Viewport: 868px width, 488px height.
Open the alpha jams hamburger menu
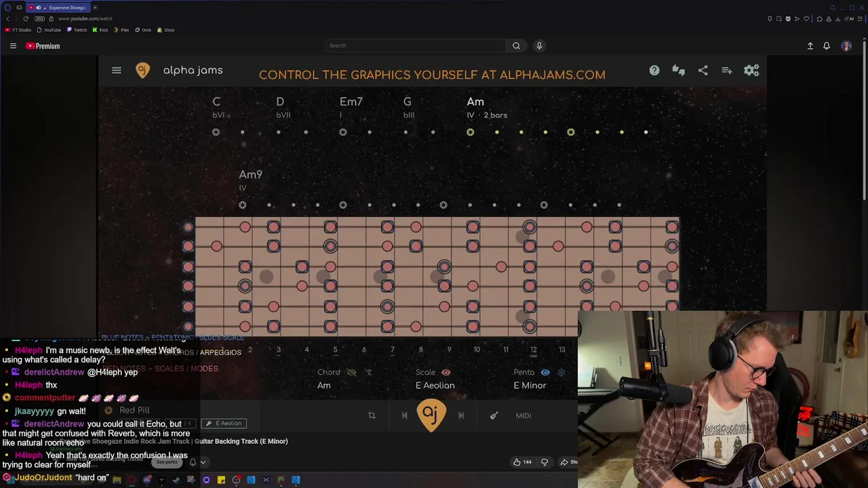coord(117,70)
